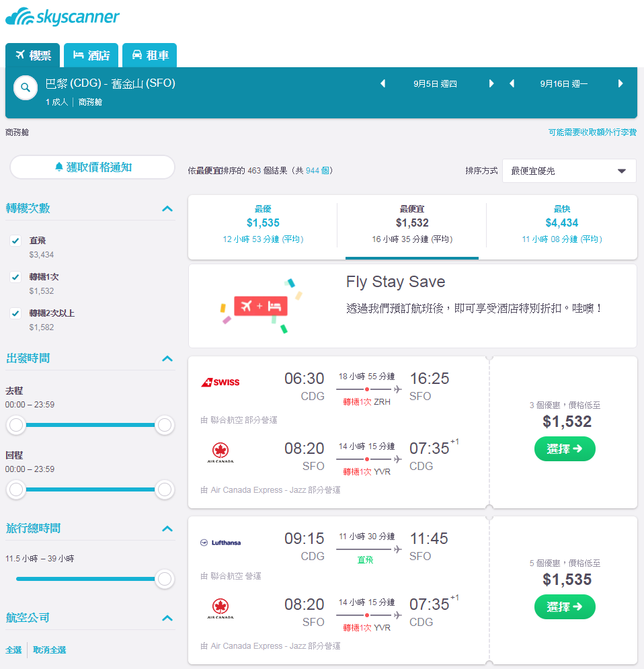Switch to the 租車 tab
Viewport: 644px width, 669px height.
pos(150,55)
